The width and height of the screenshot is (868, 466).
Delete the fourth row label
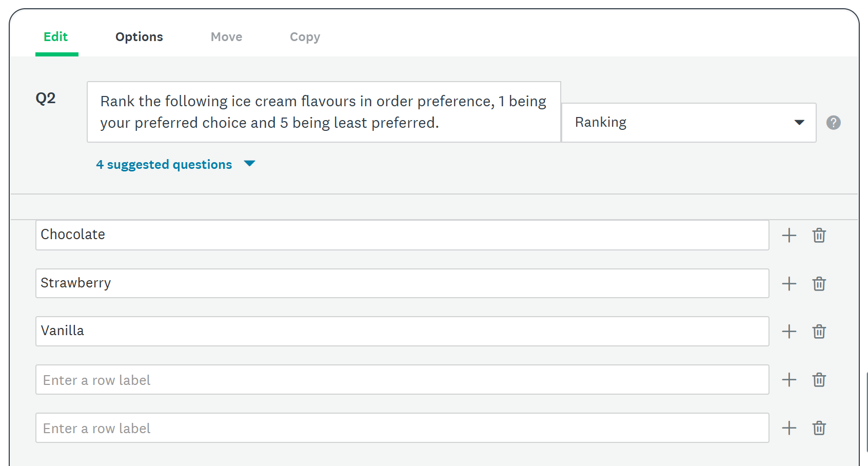coord(819,380)
